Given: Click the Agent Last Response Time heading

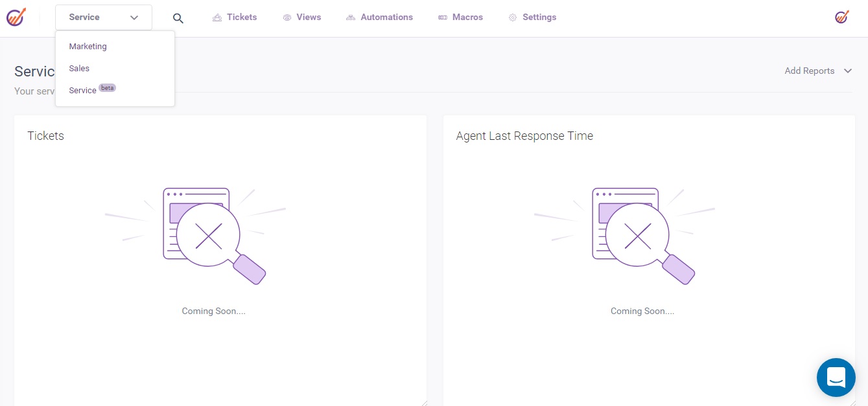Looking at the screenshot, I should click(524, 136).
